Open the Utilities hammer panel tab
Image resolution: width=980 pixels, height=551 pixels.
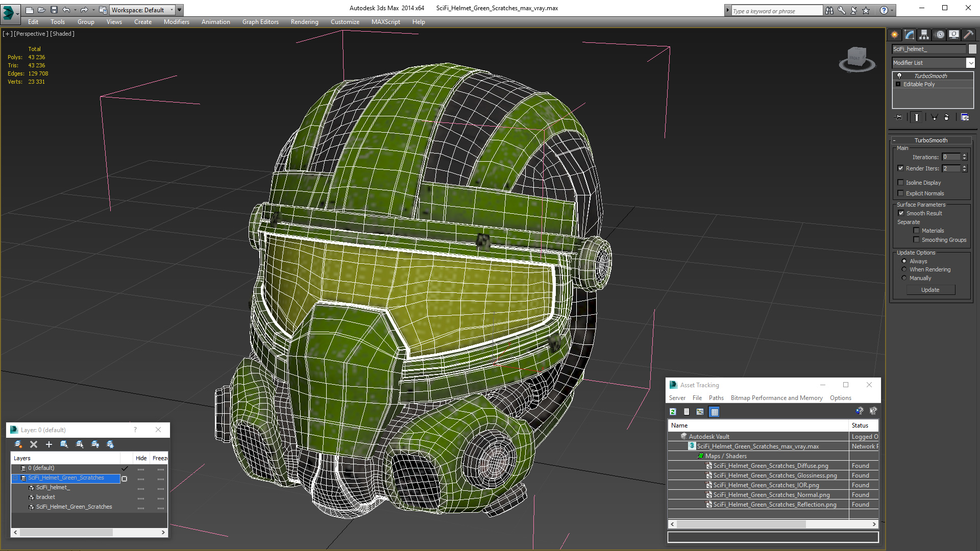[x=968, y=35]
